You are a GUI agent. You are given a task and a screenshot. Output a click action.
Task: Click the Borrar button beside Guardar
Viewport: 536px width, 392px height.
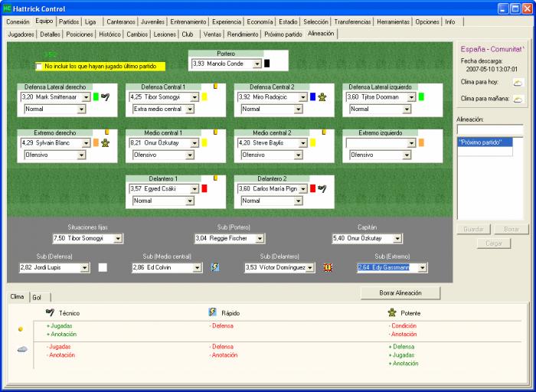click(511, 229)
